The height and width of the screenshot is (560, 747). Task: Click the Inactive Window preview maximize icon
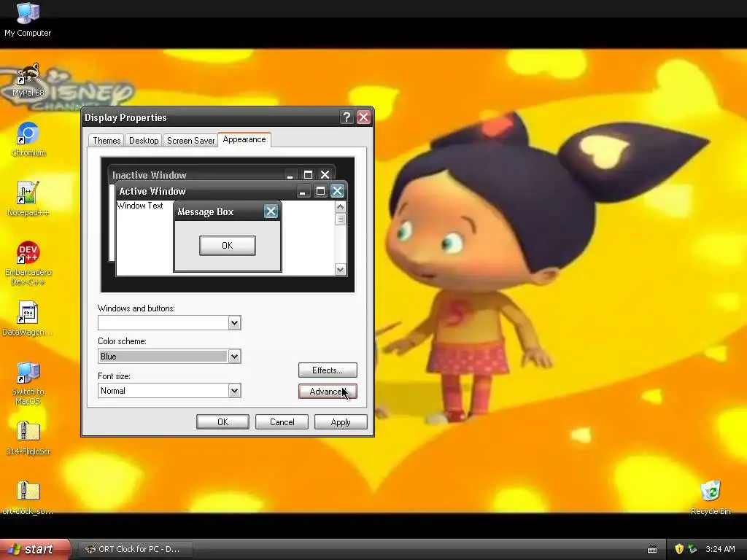pos(309,175)
